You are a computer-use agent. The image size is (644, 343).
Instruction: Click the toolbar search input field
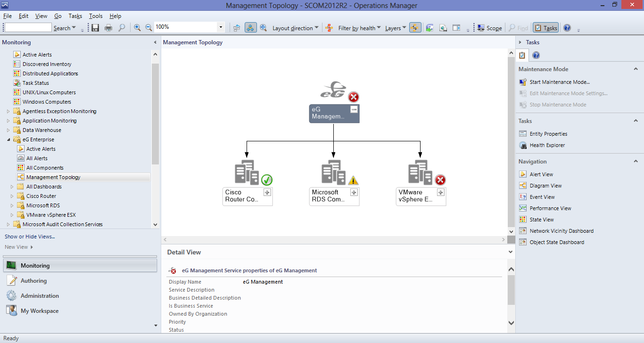pyautogui.click(x=28, y=28)
